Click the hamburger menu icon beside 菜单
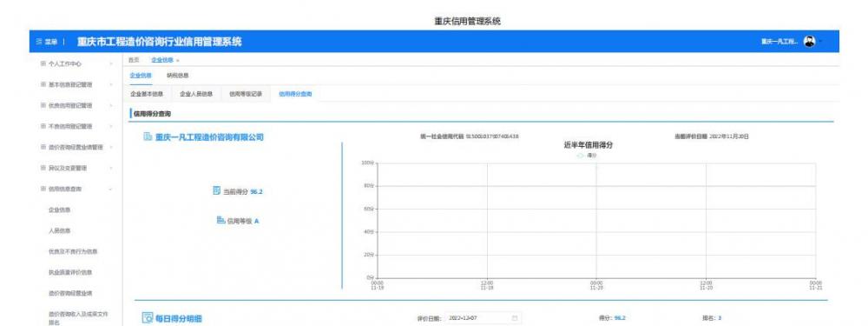Image resolution: width=868 pixels, height=326 pixels. [39, 42]
